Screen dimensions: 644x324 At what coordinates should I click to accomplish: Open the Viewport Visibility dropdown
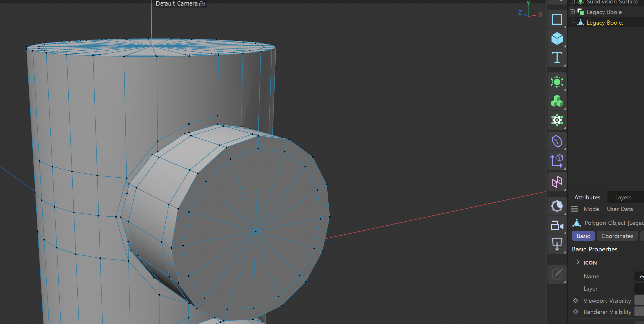coord(639,301)
